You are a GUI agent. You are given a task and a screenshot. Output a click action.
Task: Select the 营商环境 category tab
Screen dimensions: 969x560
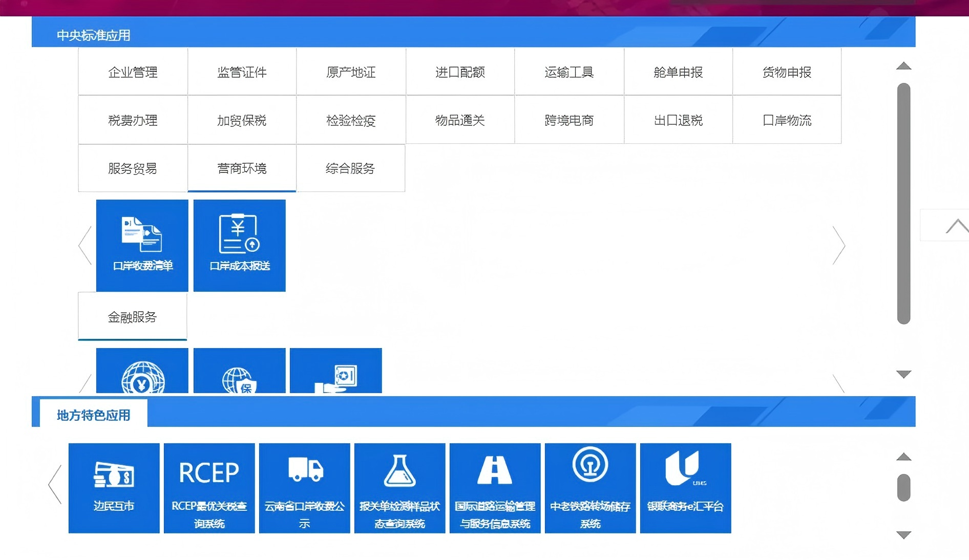242,168
